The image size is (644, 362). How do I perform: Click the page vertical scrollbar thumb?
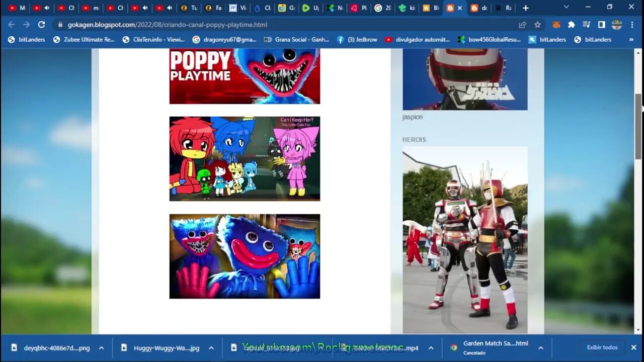tap(638, 127)
